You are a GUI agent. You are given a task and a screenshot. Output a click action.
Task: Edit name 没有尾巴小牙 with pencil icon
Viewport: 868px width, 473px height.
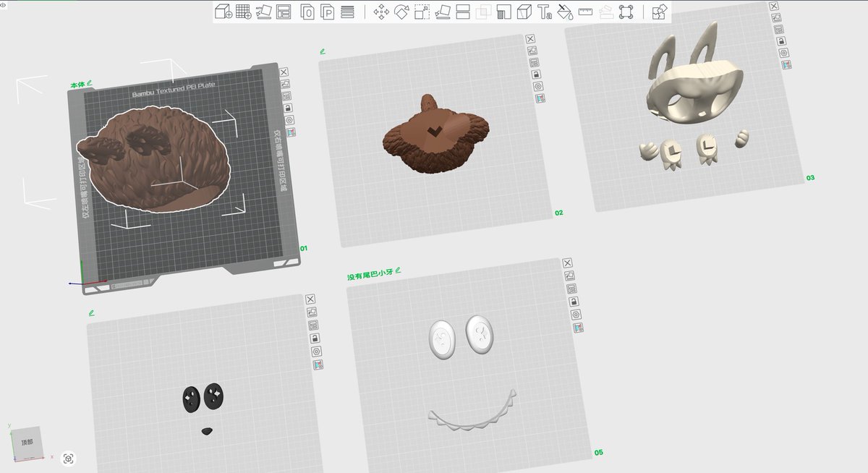coord(397,270)
